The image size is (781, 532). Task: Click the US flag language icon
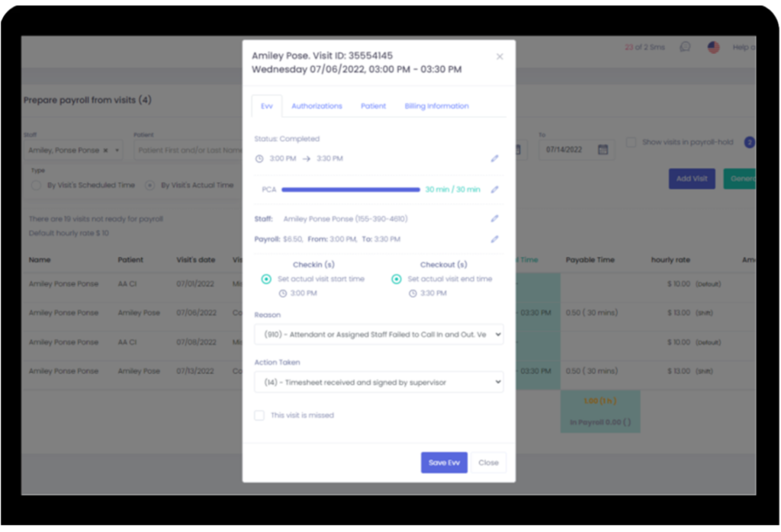click(x=713, y=47)
